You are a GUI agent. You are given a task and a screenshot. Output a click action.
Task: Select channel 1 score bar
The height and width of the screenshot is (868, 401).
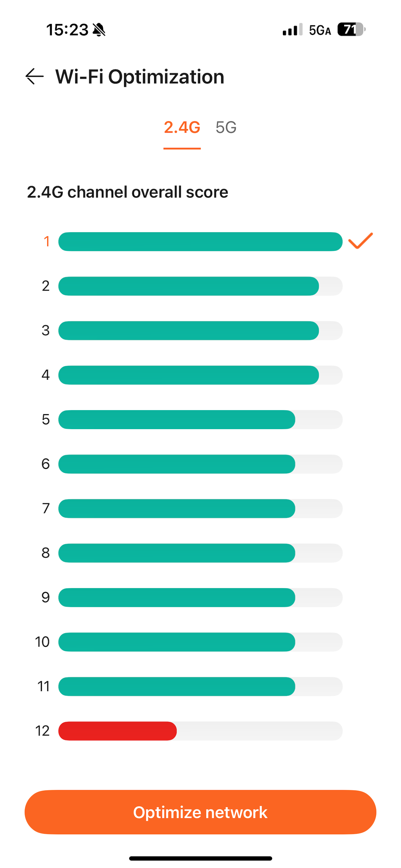(200, 242)
